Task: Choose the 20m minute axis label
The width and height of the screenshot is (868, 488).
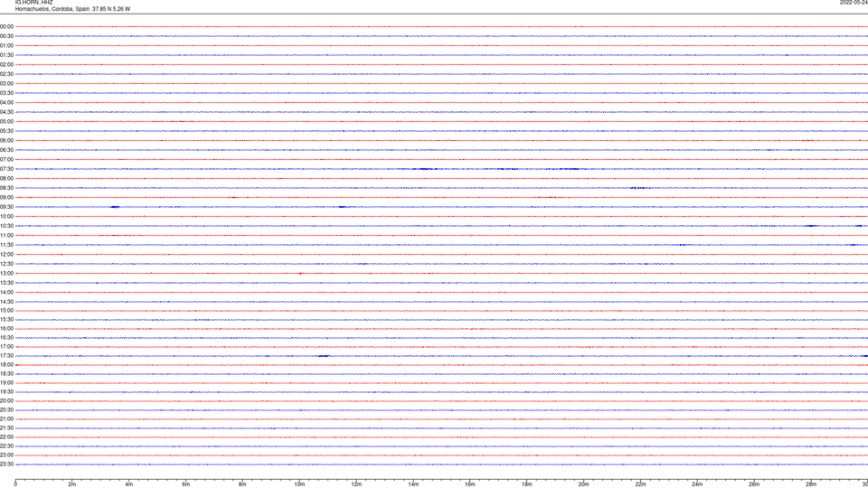Action: coord(584,484)
